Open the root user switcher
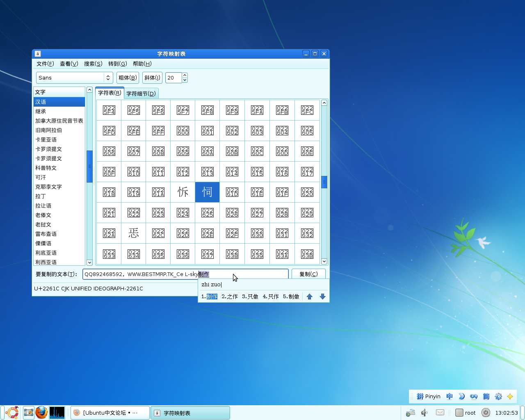The width and height of the screenshot is (525, 420). pyautogui.click(x=466, y=413)
